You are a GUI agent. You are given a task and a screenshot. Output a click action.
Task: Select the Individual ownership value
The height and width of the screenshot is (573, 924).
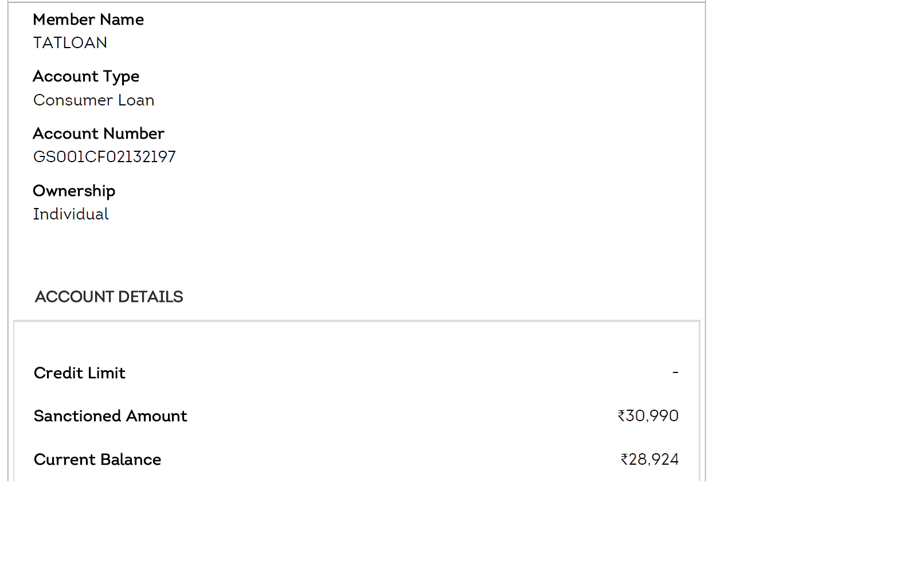tap(71, 214)
